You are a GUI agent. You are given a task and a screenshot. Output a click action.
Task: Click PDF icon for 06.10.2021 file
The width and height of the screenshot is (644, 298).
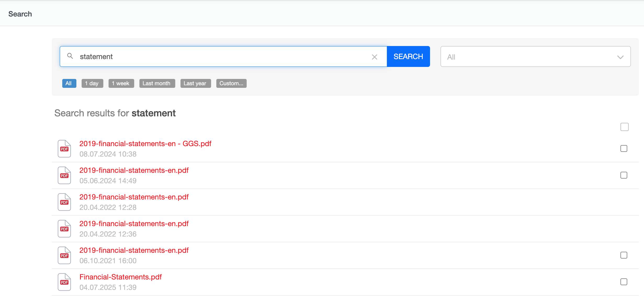[x=64, y=255]
